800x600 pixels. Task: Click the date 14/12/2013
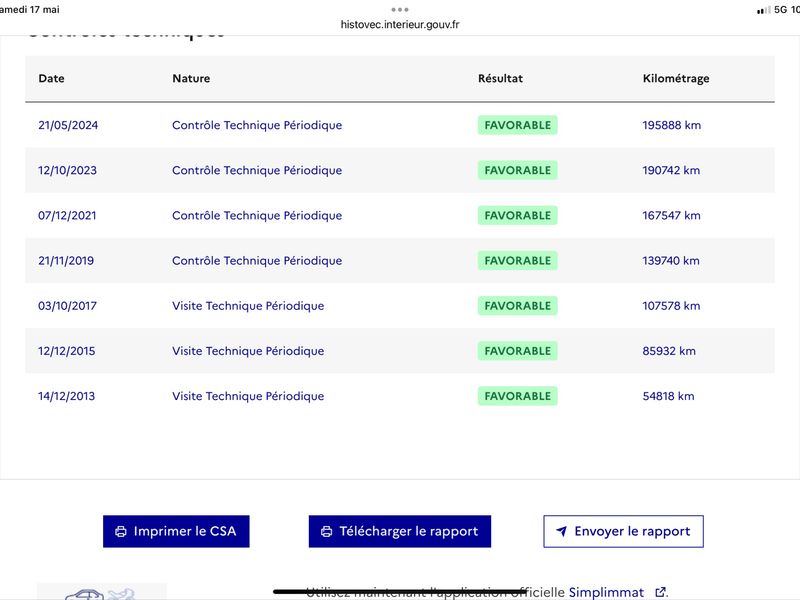click(x=66, y=396)
